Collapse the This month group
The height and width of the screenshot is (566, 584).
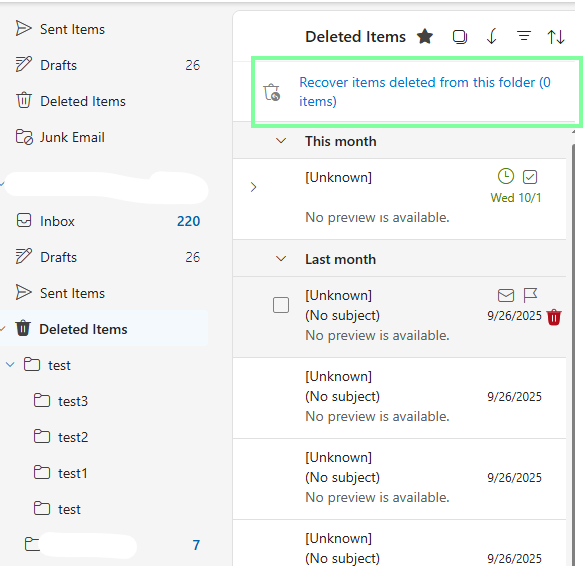pyautogui.click(x=281, y=141)
